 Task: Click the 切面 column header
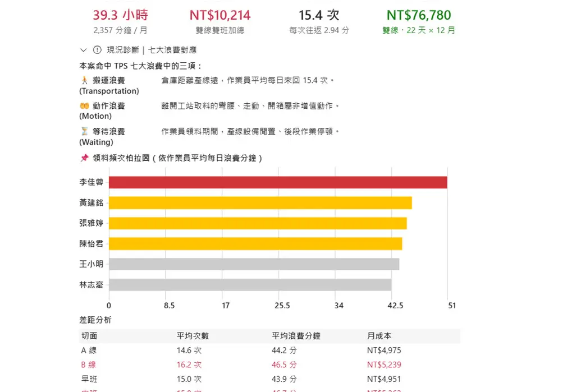pos(89,336)
